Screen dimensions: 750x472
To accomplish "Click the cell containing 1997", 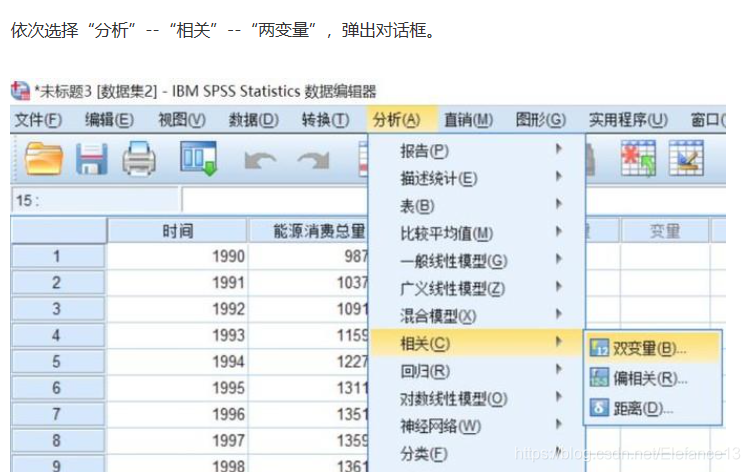I will (177, 440).
